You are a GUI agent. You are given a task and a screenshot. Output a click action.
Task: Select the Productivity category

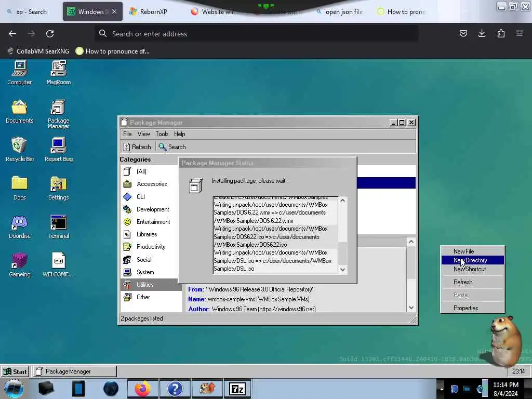(149, 247)
